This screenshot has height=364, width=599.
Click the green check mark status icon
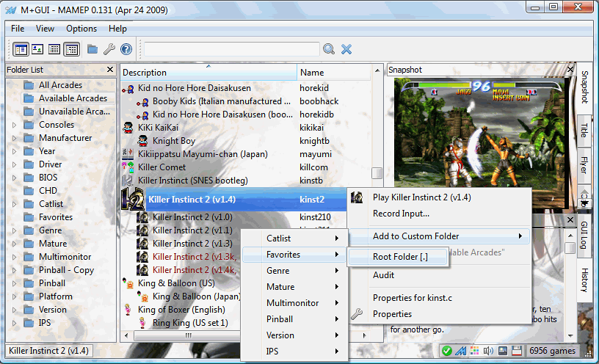446,351
